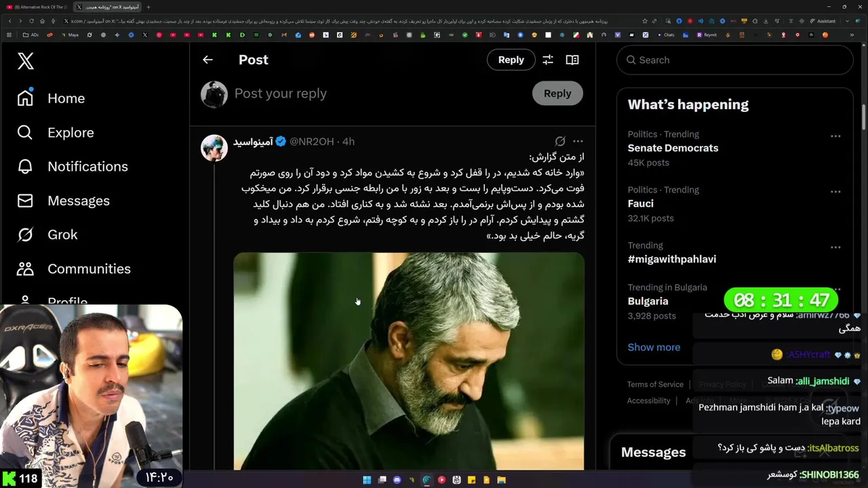Open the three-dot menu on the post

(578, 141)
